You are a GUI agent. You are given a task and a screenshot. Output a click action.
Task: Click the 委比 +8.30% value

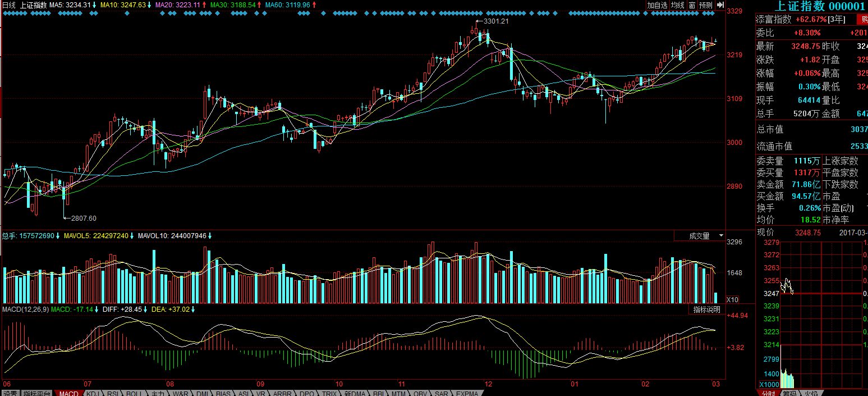click(807, 33)
